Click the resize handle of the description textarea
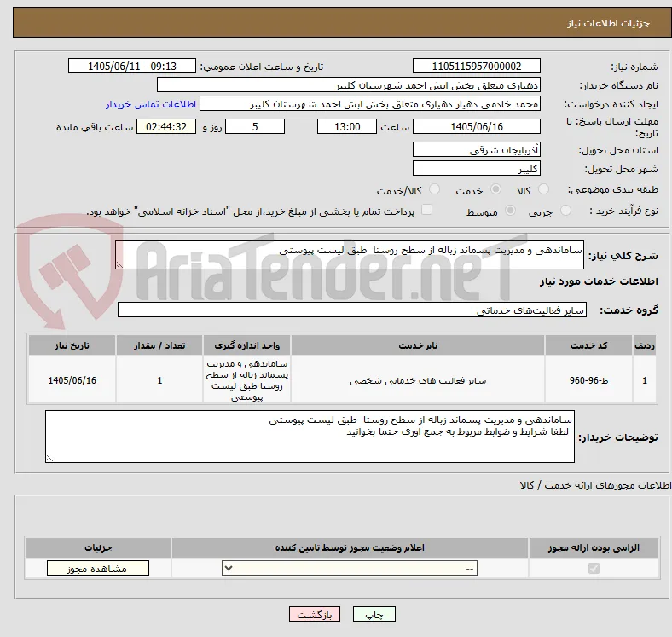 [119, 265]
